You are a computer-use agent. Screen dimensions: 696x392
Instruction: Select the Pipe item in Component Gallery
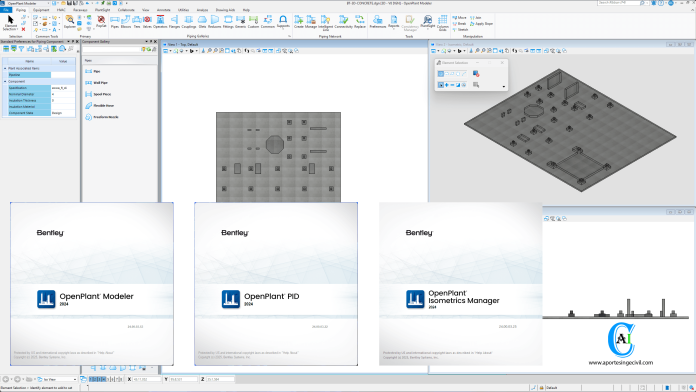point(93,71)
